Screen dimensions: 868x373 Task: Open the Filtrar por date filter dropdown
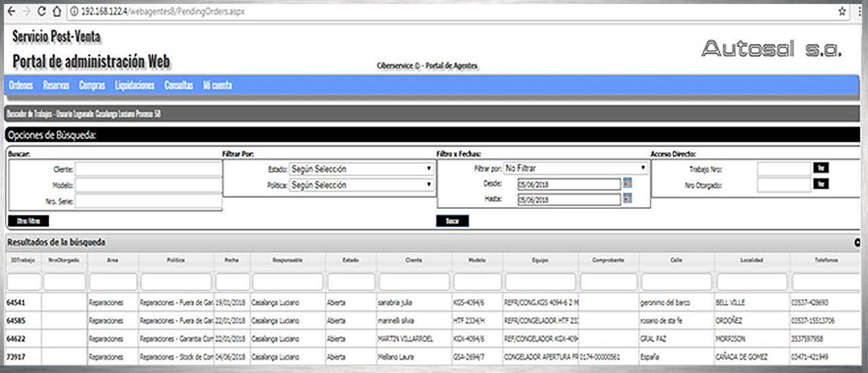click(576, 168)
